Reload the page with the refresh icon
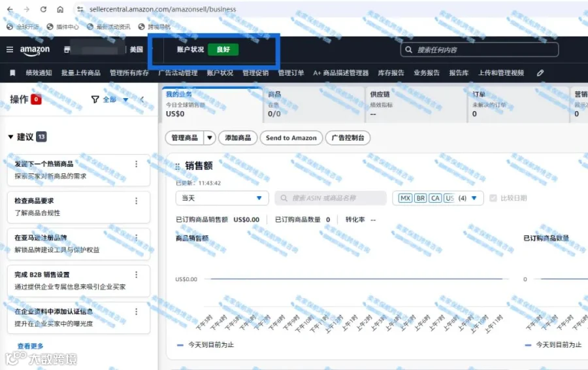 [44, 9]
